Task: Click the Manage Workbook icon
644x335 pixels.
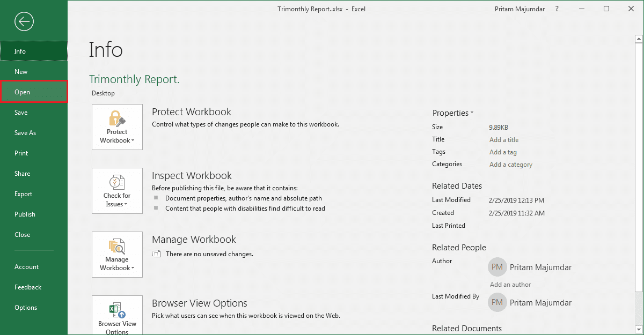Action: point(117,246)
